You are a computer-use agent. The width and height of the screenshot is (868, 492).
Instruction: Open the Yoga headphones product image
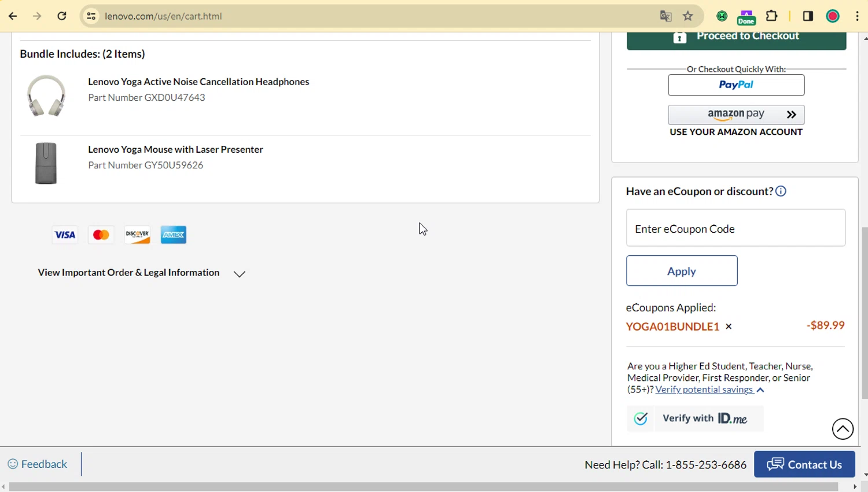click(46, 96)
